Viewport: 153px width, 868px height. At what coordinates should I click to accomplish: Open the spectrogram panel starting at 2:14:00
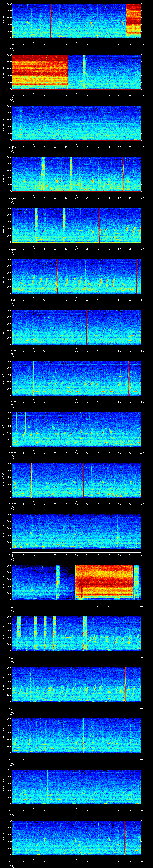(77, 685)
